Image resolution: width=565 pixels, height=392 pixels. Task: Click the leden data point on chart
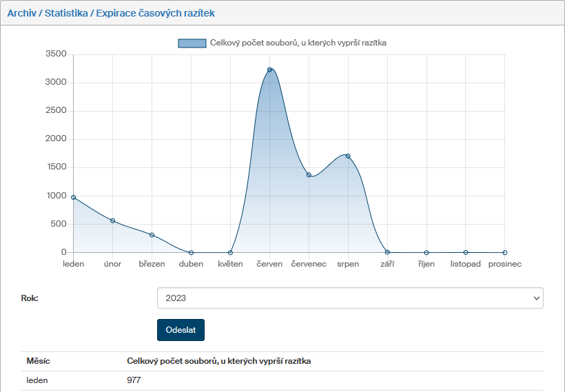pos(74,197)
